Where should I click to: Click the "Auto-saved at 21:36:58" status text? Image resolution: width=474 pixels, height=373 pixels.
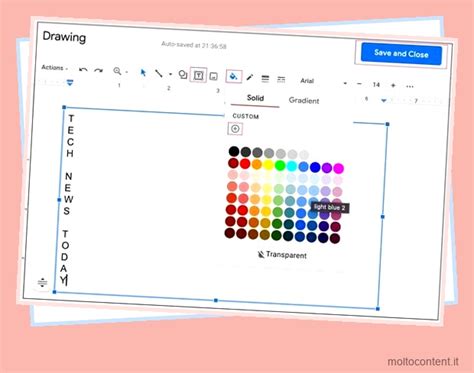click(x=194, y=45)
